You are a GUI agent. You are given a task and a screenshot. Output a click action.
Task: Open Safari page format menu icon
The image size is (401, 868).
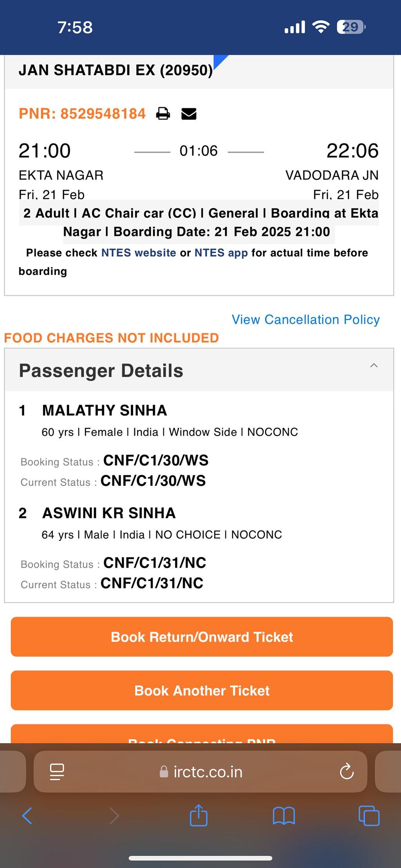tap(57, 772)
